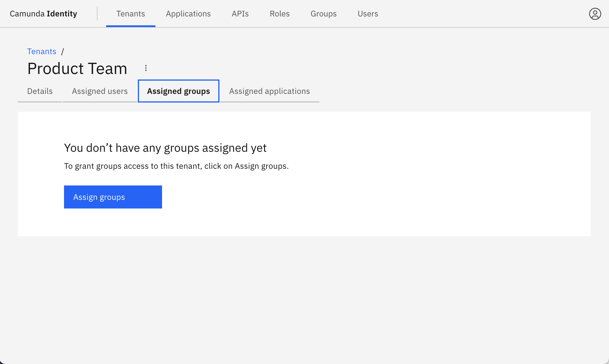609x364 pixels.
Task: Expand the Assigned applications section
Action: click(269, 90)
